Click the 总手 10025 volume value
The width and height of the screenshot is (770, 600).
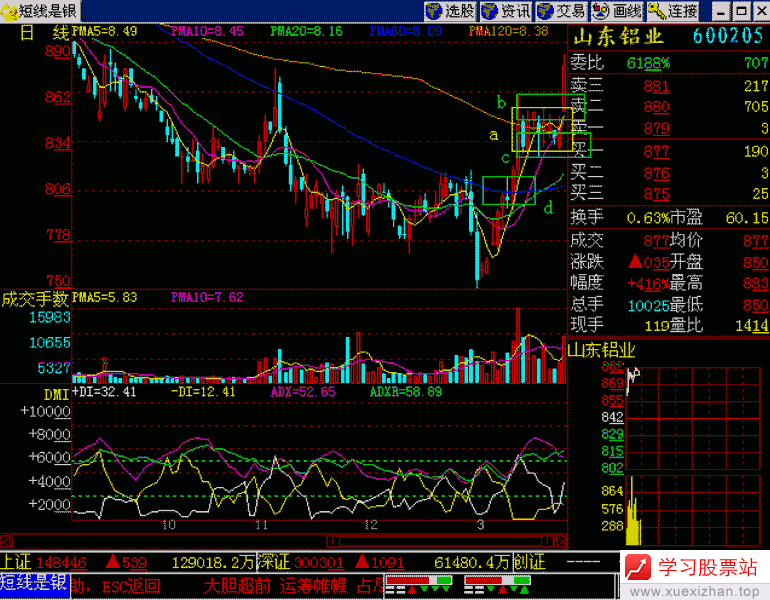coord(648,306)
